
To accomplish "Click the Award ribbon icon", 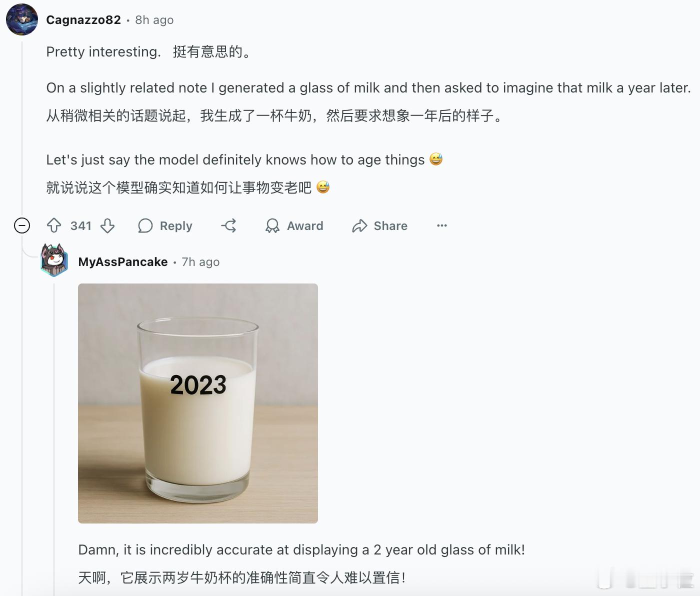I will point(272,226).
